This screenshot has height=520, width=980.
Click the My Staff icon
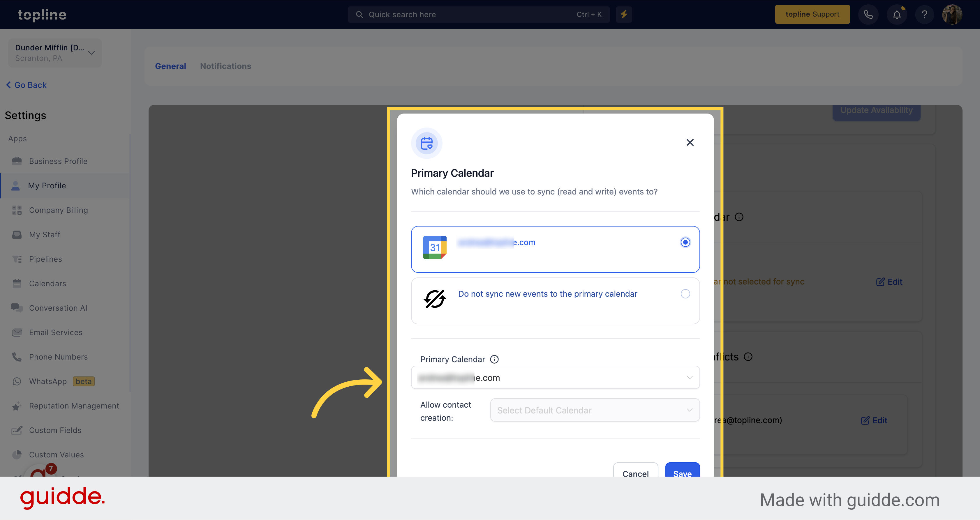pos(17,235)
